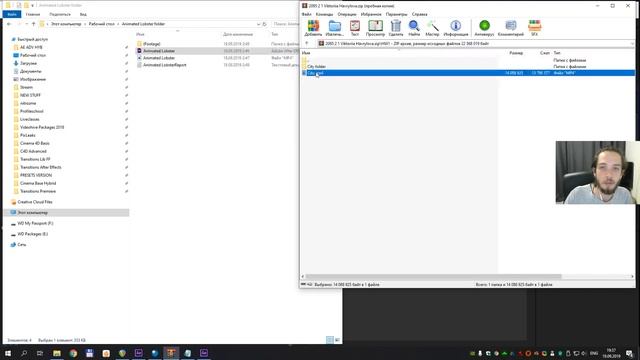
Task: Open the Операции menu in WinRAR
Action: pos(347,14)
